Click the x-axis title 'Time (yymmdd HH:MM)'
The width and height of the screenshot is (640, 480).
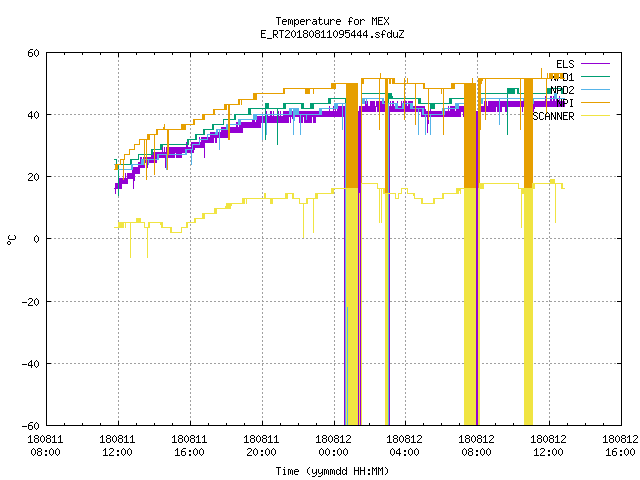(x=332, y=471)
